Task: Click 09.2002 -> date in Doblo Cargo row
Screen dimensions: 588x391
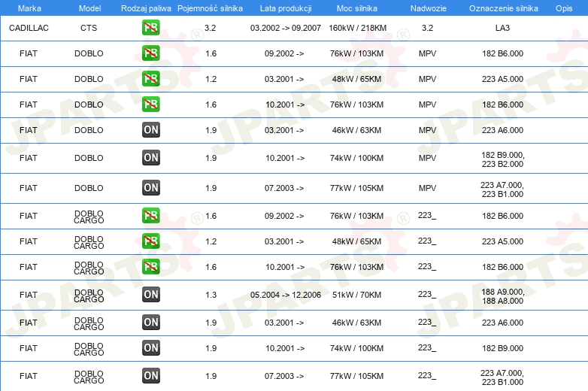Action: [284, 216]
